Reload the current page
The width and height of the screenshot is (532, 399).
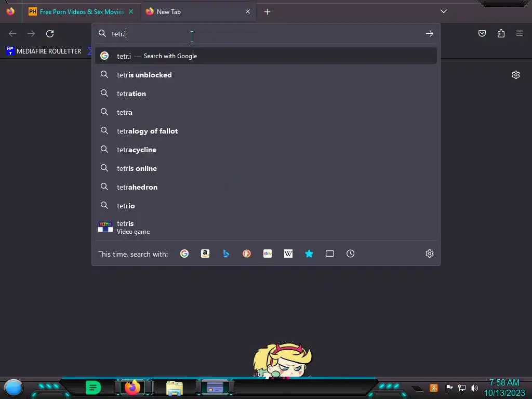(x=50, y=34)
